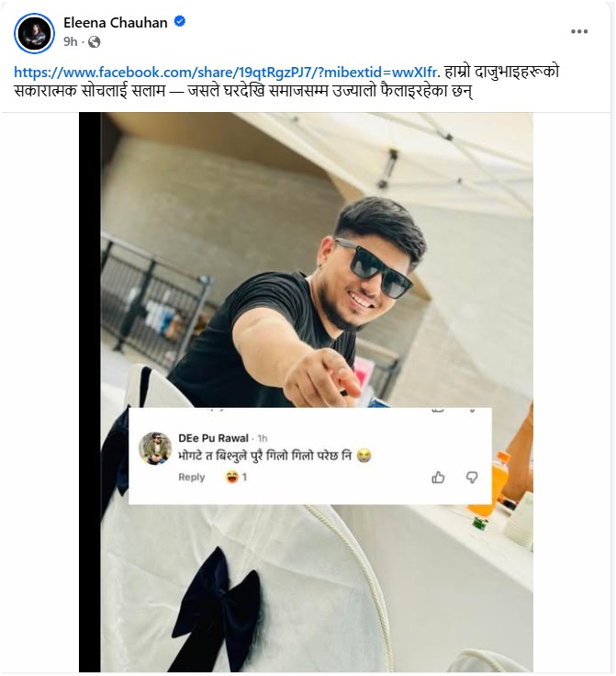Open the post's 9h timestamp
This screenshot has width=616, height=676.
[x=70, y=42]
